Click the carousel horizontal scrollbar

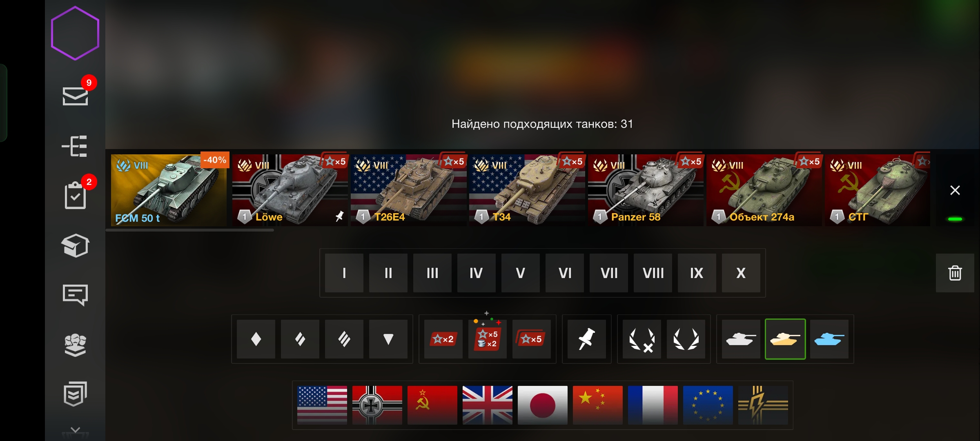pyautogui.click(x=190, y=230)
